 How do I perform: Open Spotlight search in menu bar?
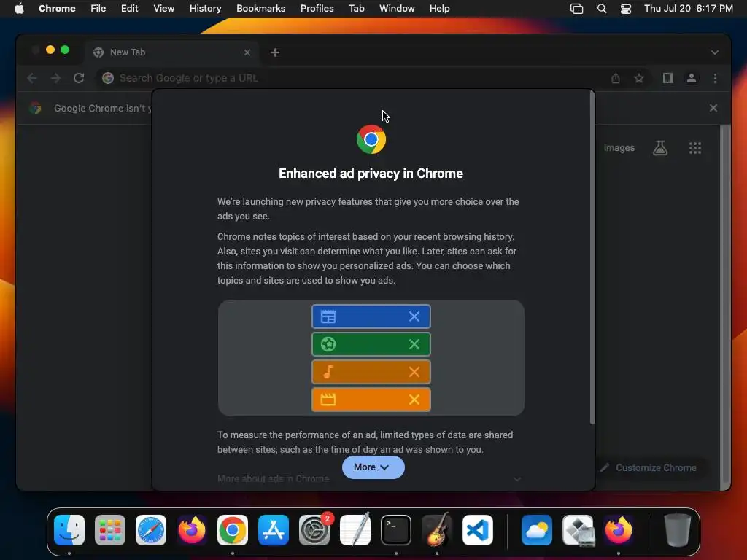point(602,9)
